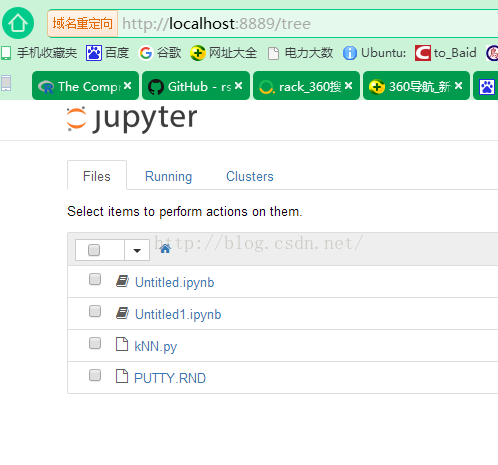
Task: Check the box for PUTTY.RND
Action: tap(95, 375)
